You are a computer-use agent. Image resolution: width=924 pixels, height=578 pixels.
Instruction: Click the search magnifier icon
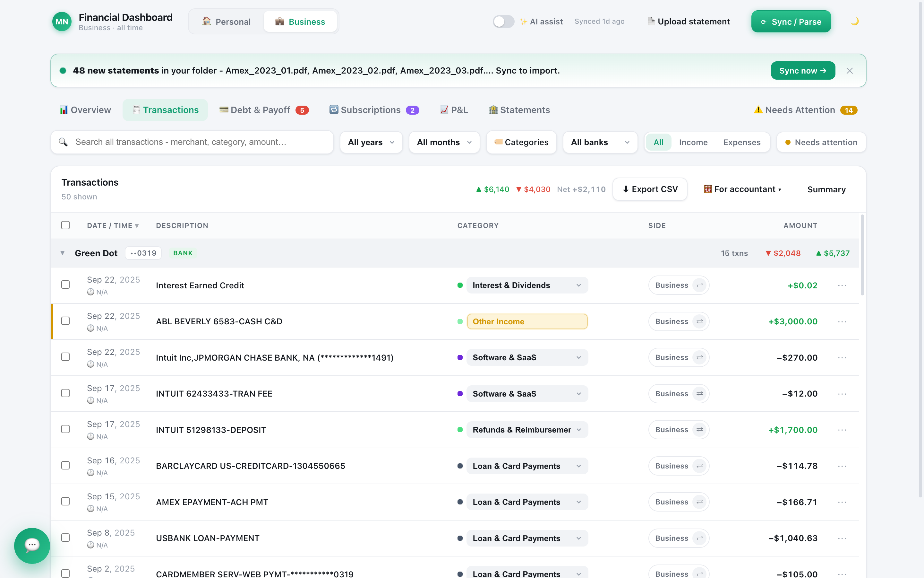64,142
